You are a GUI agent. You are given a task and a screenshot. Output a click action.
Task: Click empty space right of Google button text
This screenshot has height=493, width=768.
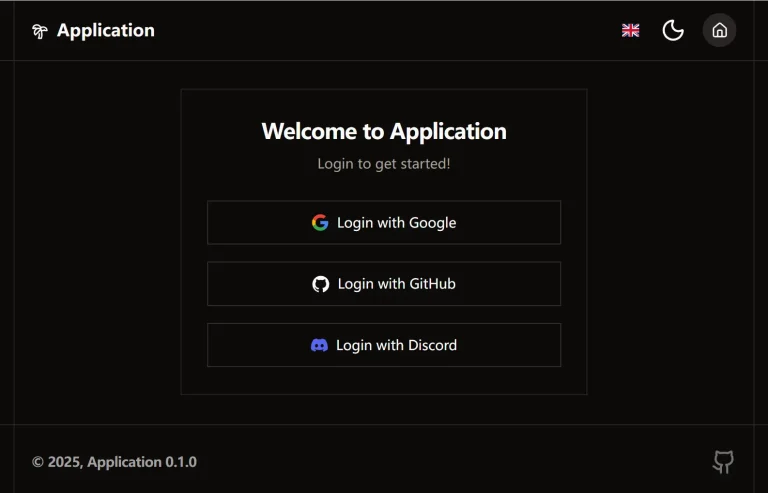point(510,222)
